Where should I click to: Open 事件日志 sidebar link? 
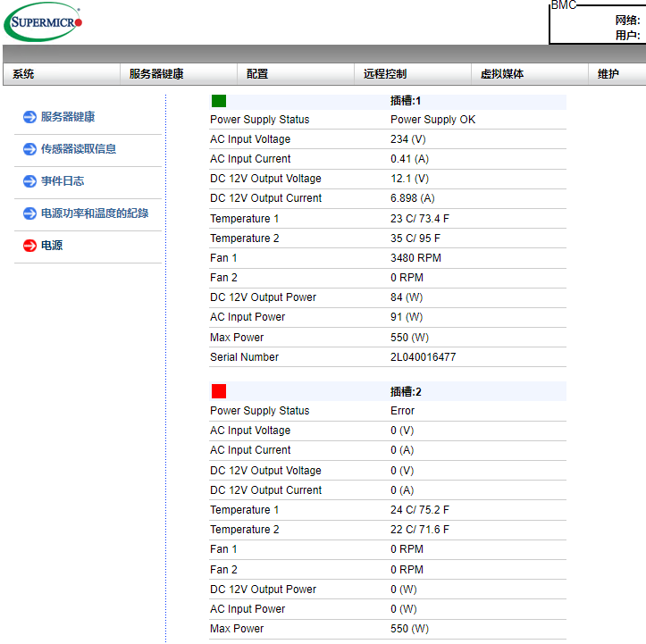pyautogui.click(x=63, y=181)
